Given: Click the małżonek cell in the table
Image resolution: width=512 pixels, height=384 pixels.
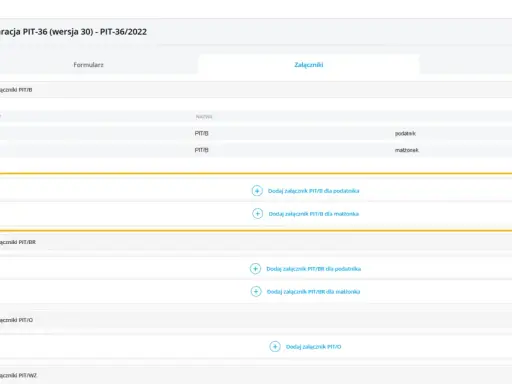Looking at the screenshot, I should [407, 150].
